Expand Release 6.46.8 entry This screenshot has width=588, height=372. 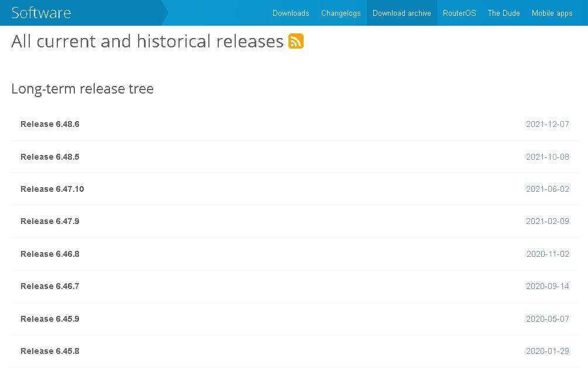tap(294, 254)
